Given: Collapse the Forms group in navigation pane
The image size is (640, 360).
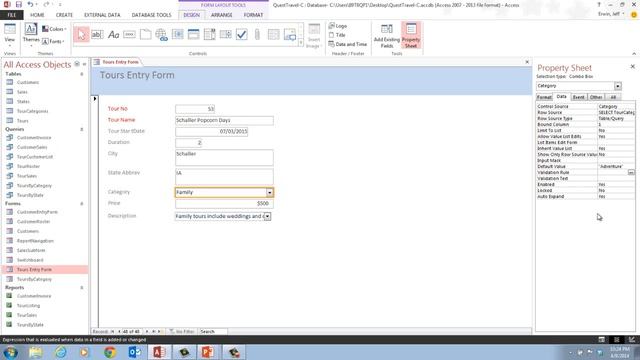Looking at the screenshot, I should tap(82, 204).
